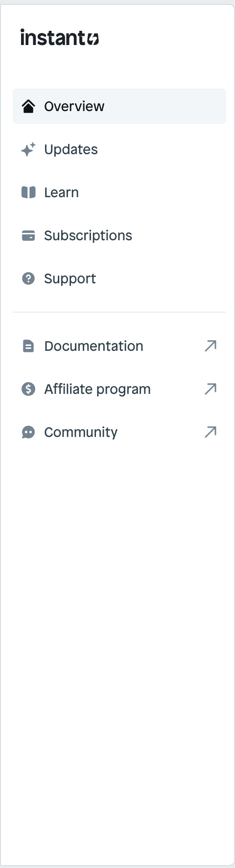Click the external arrow next to Community
235x868 pixels.
tap(211, 432)
